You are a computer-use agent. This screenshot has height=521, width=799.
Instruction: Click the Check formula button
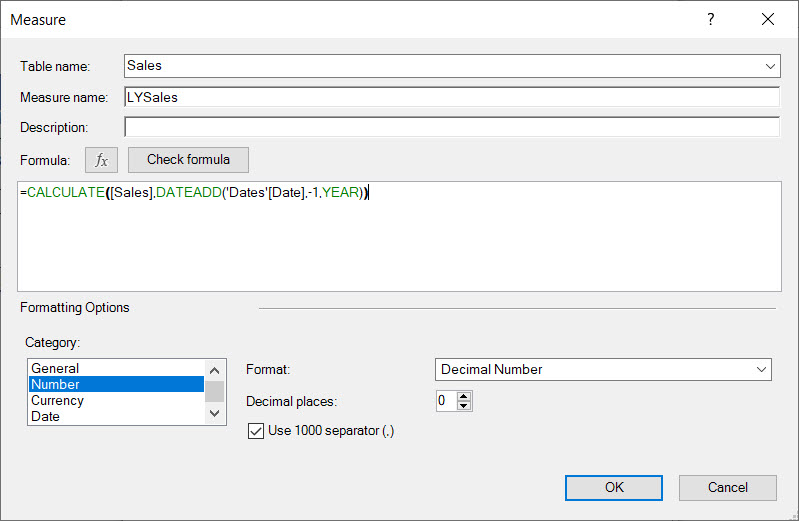point(189,160)
